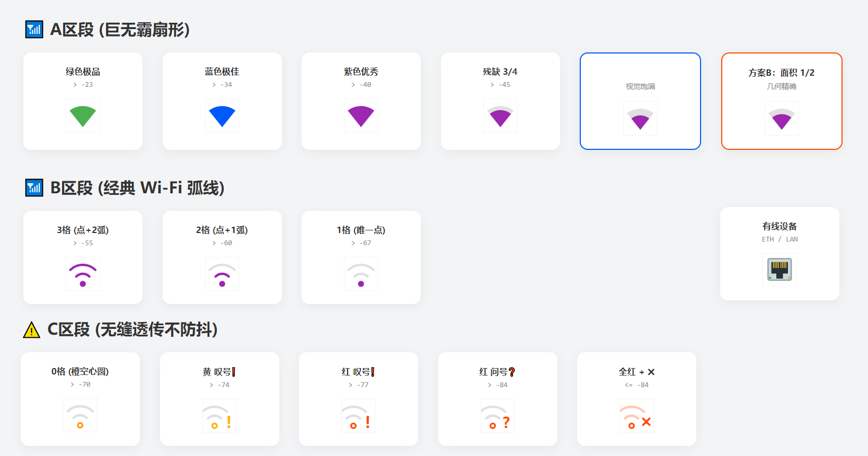Screen dimensions: 868x456
Task: Select the orange-bordered 方案B 面积 1/2 card
Action: point(782,101)
